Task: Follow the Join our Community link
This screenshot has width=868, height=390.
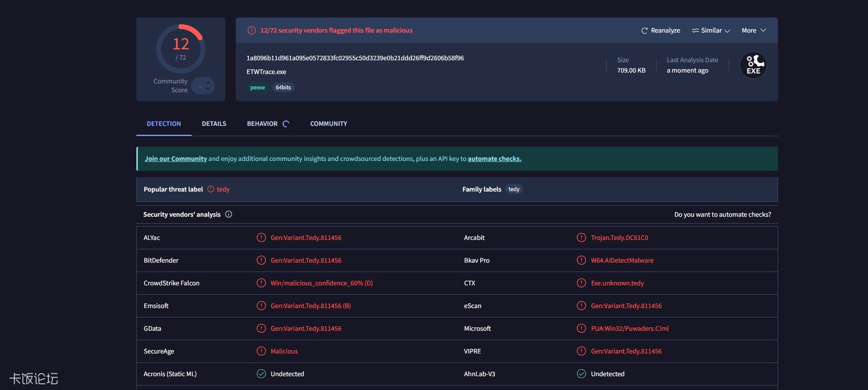Action: click(175, 159)
